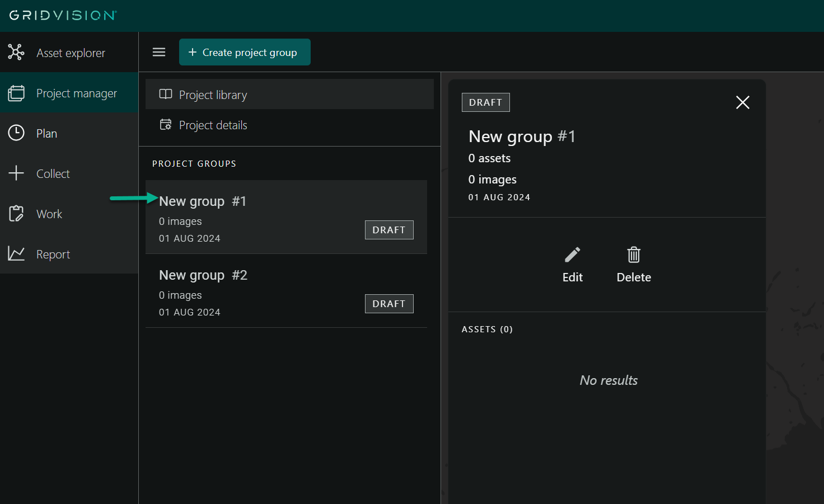
Task: Click the DRAFT badge on New group #1 list item
Action: coord(389,230)
